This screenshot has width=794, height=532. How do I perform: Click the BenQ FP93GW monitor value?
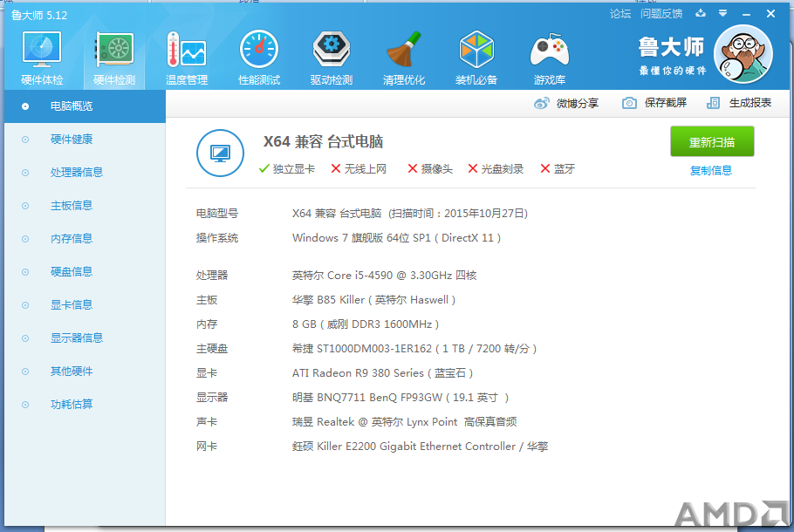(400, 398)
